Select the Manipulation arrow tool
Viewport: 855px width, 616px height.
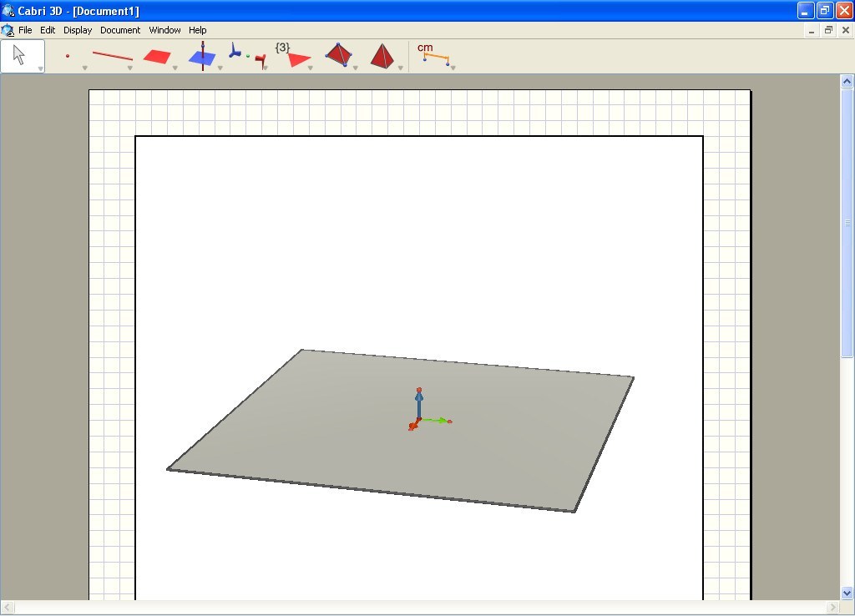click(20, 54)
